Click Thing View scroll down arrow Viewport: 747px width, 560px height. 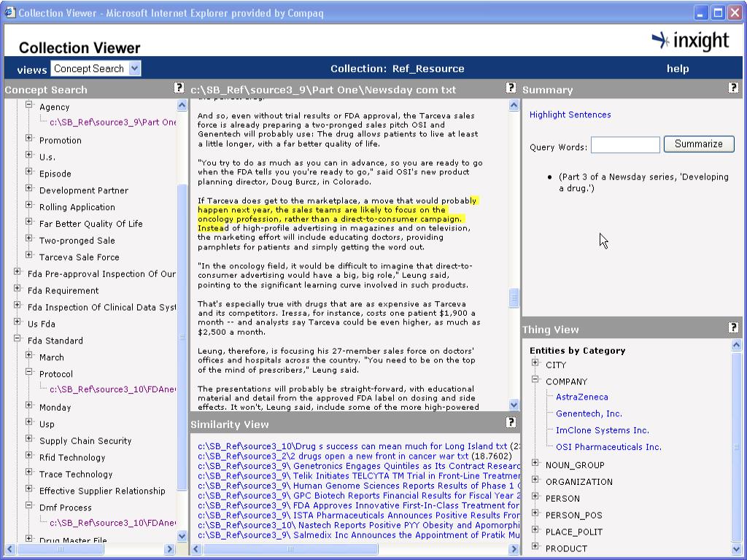[736, 549]
